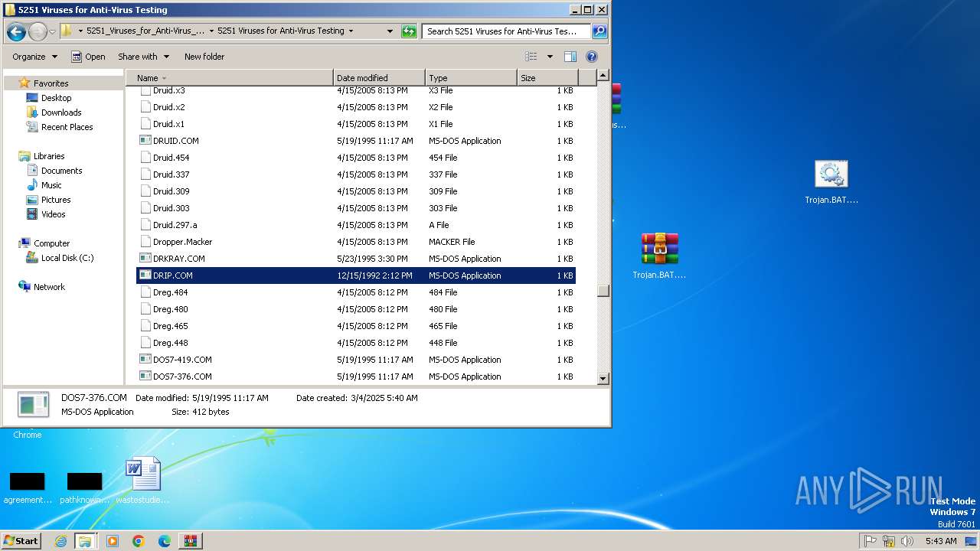The width and height of the screenshot is (980, 551).
Task: Open Documents library
Action: 61,171
